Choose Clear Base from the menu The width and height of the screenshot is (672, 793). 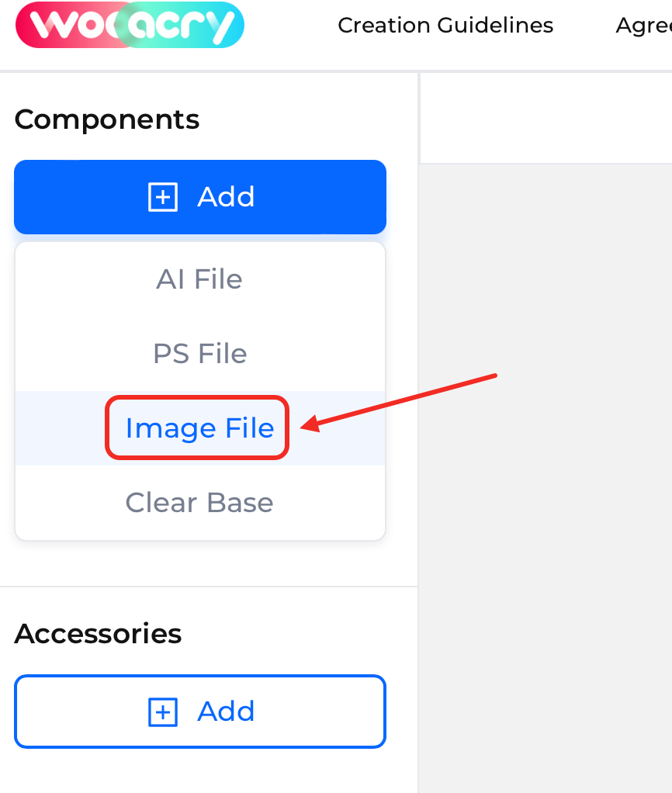tap(199, 503)
